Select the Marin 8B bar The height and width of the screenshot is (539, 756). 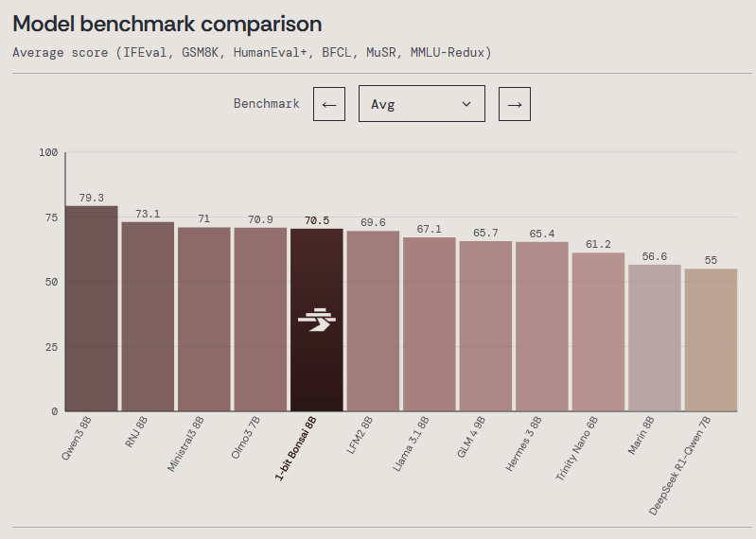point(655,338)
